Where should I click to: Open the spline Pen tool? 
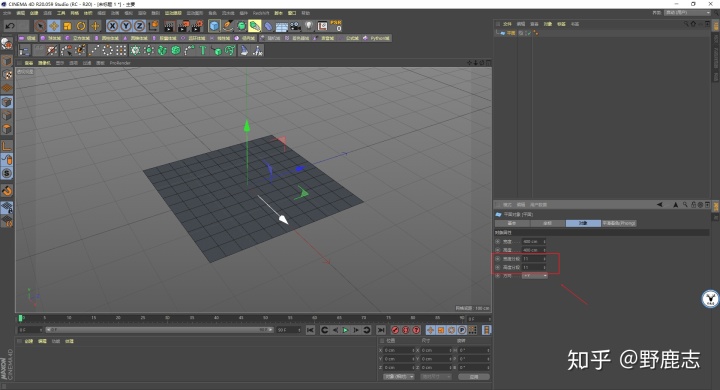[228, 26]
